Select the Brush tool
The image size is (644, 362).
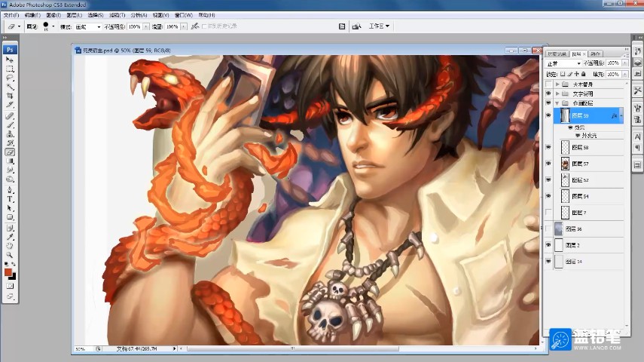(x=10, y=125)
